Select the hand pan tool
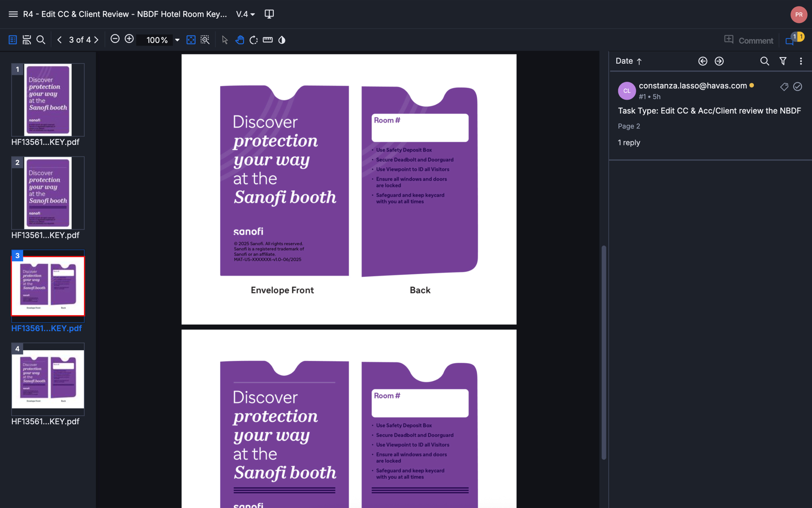This screenshot has width=812, height=508. point(239,40)
